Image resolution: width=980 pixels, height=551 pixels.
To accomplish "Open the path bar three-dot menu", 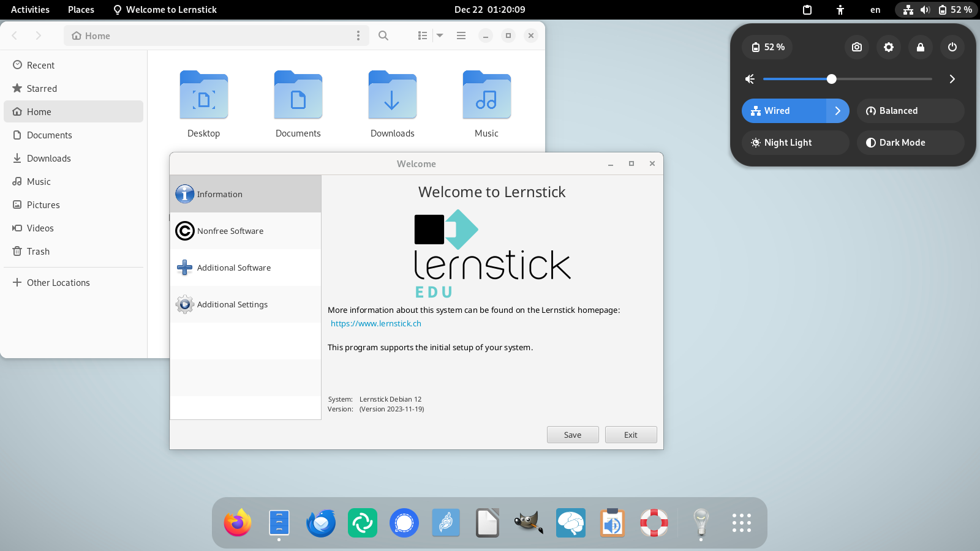I will pyautogui.click(x=358, y=36).
